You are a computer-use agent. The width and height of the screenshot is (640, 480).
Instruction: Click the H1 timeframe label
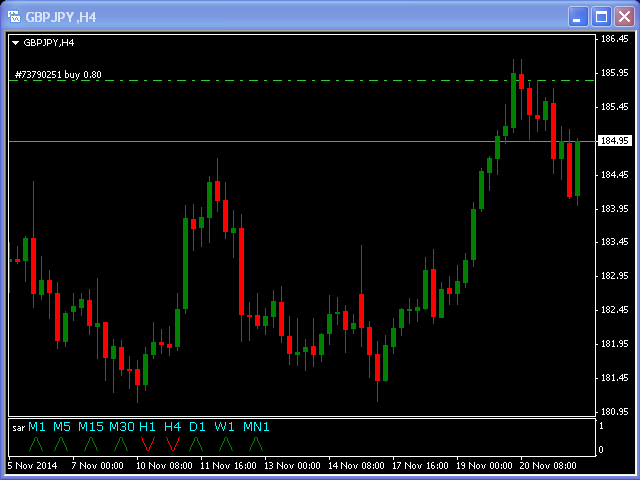click(x=147, y=427)
